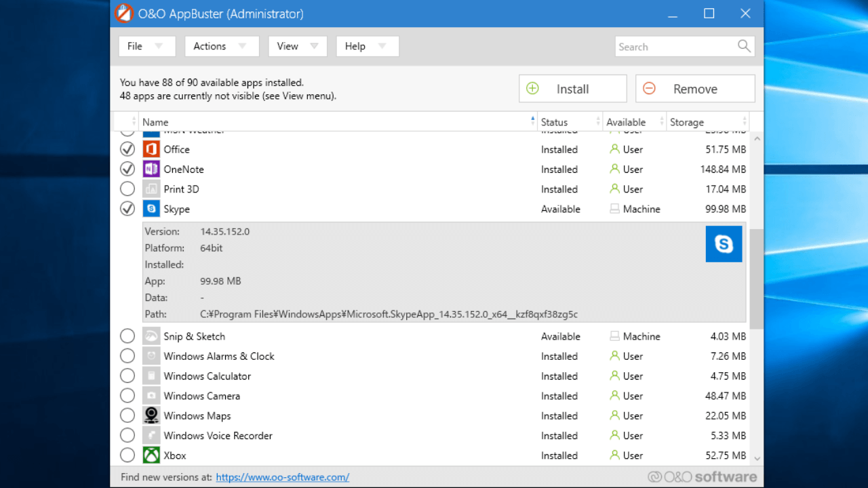Click the Windows Maps app icon
The image size is (868, 488).
(151, 415)
